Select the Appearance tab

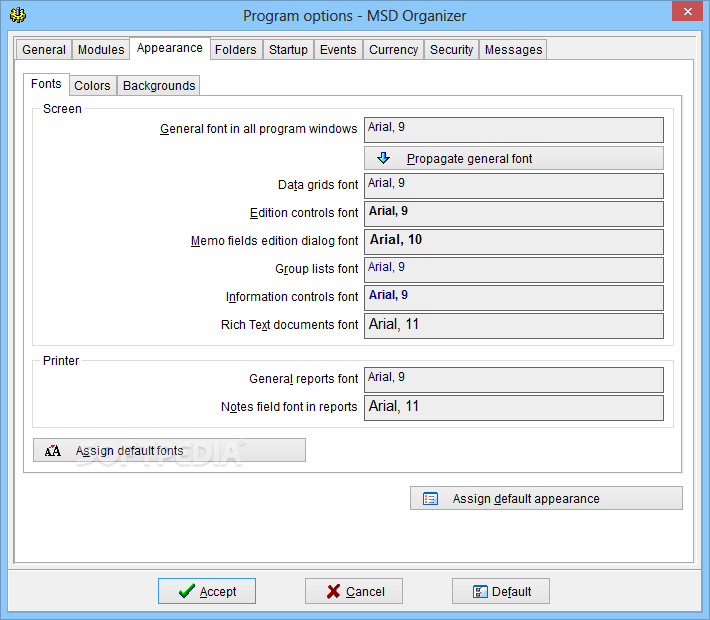(x=170, y=48)
